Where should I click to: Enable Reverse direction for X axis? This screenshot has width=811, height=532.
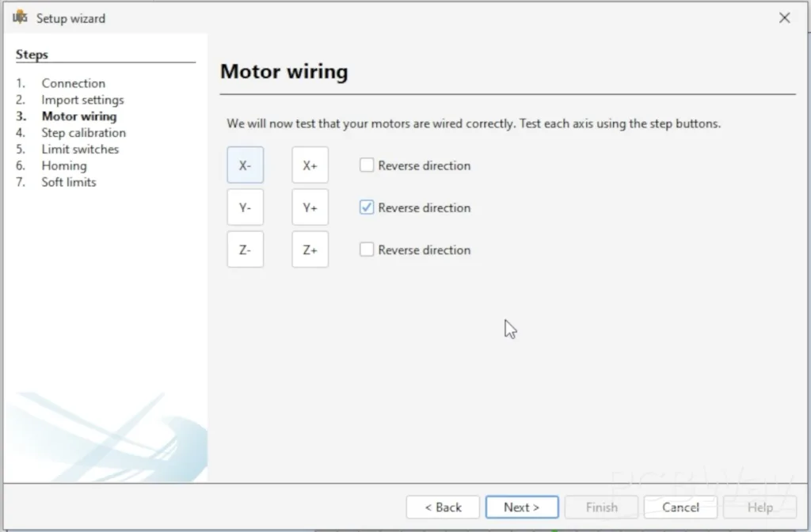click(x=367, y=165)
